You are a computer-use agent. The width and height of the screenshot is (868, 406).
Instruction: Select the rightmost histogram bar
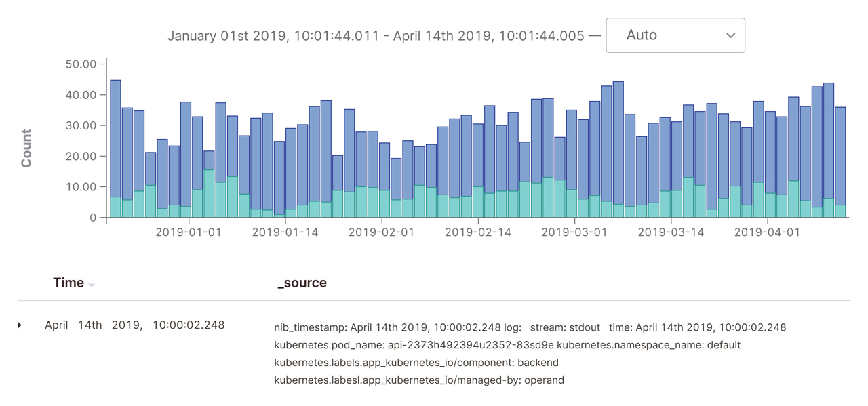click(x=840, y=163)
